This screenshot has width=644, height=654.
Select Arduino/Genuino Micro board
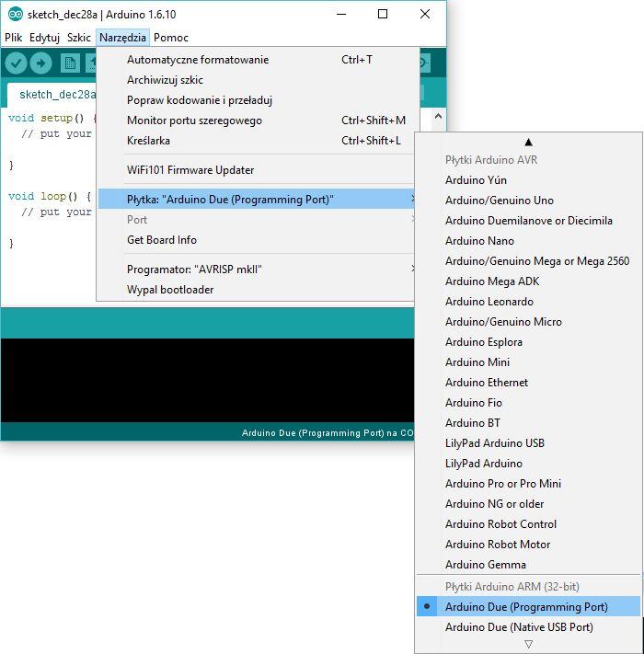(x=528, y=322)
